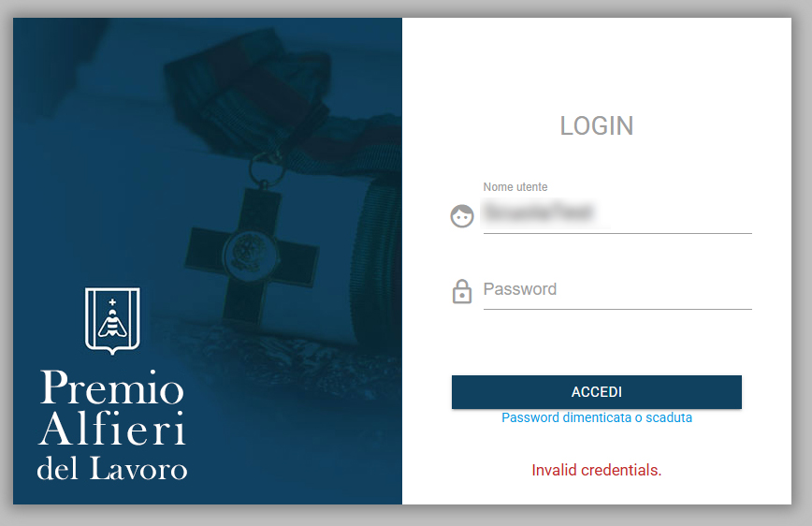Click del Lavoro text in logo
This screenshot has width=812, height=526.
(112, 469)
